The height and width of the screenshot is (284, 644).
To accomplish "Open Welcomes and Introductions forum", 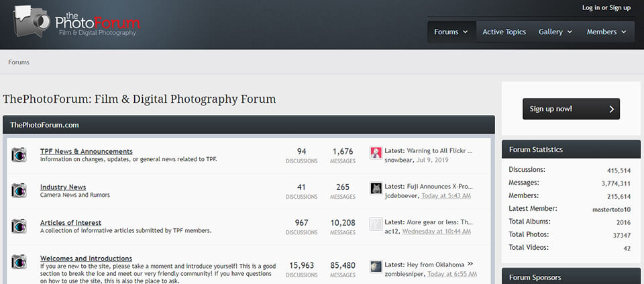I will click(87, 258).
